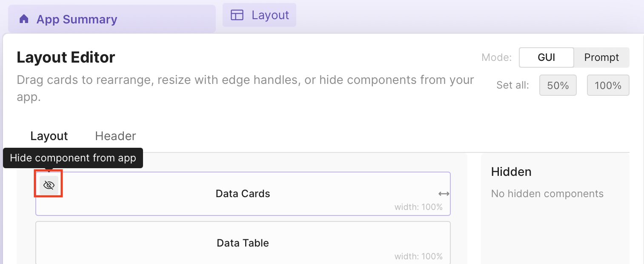Click the home icon beside App Summary
The width and height of the screenshot is (644, 264).
tap(23, 19)
